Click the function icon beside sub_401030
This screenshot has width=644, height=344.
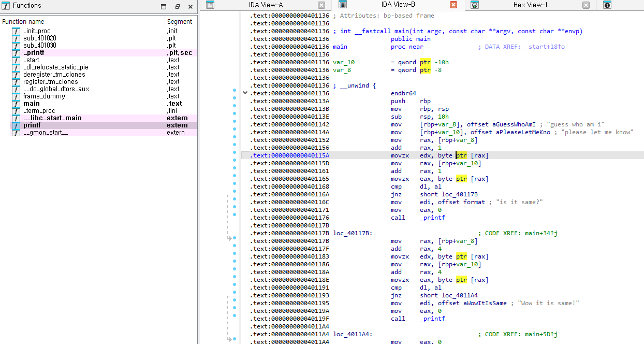pos(16,46)
